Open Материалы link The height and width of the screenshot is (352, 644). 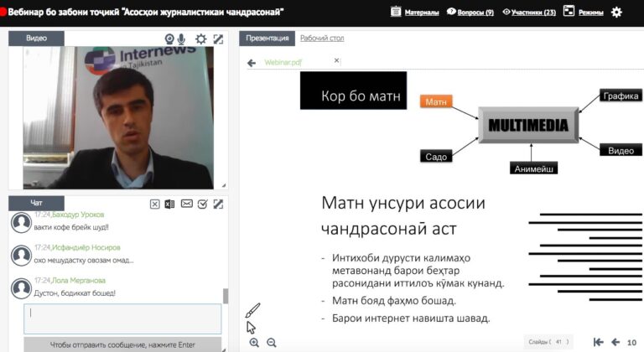[422, 13]
